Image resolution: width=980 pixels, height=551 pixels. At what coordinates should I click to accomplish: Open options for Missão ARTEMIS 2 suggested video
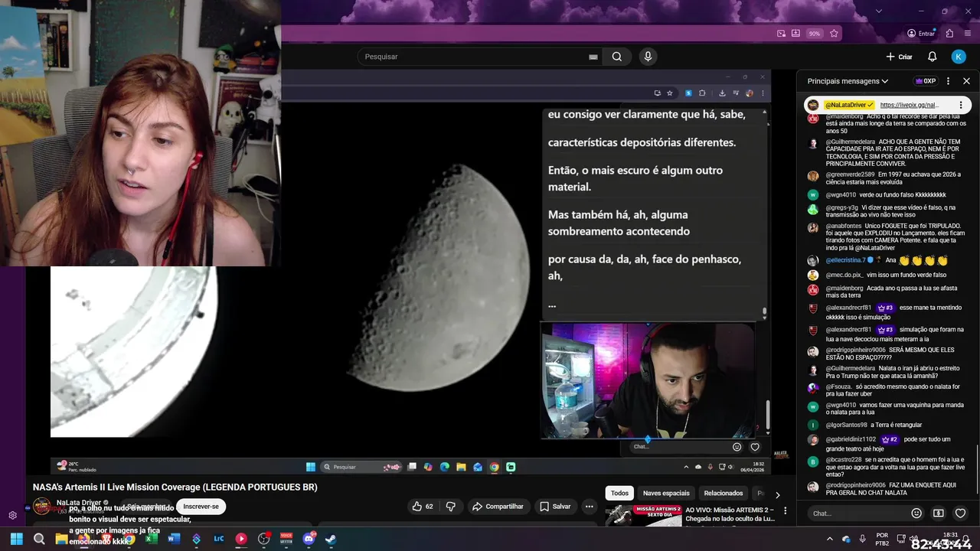785,511
